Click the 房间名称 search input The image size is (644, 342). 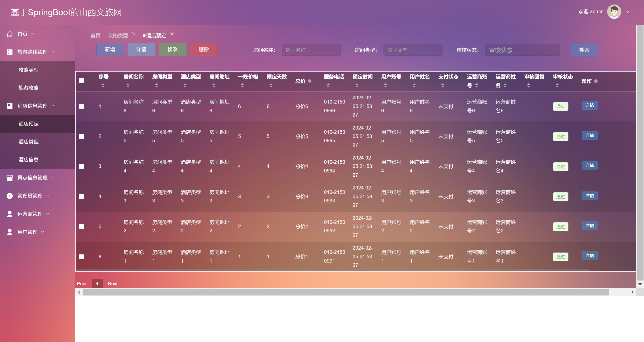pyautogui.click(x=311, y=50)
